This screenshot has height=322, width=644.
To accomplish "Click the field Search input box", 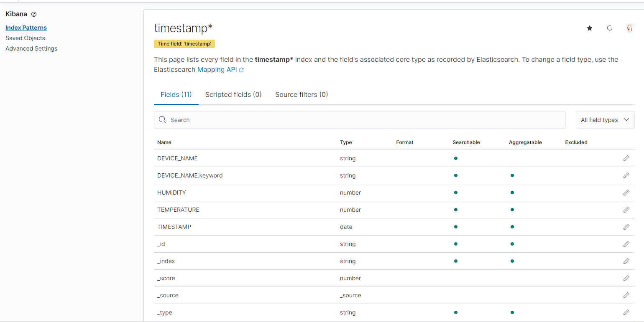I will (x=360, y=120).
